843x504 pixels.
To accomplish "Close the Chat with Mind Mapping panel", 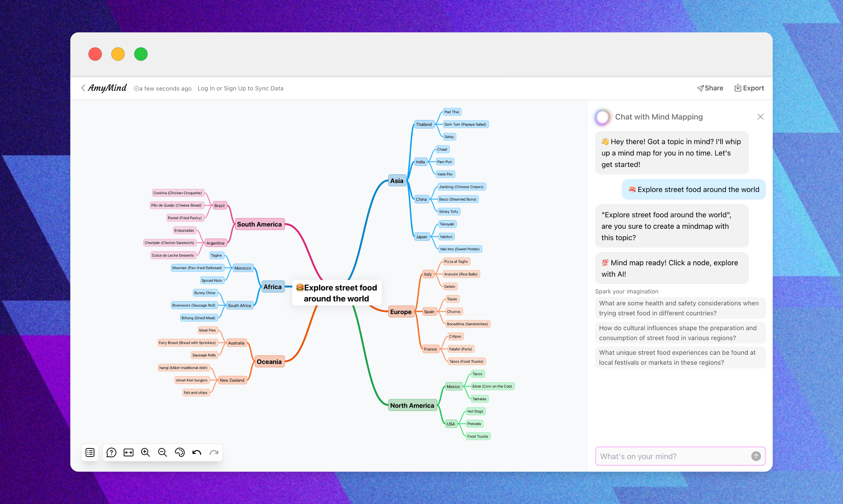I will coord(760,117).
